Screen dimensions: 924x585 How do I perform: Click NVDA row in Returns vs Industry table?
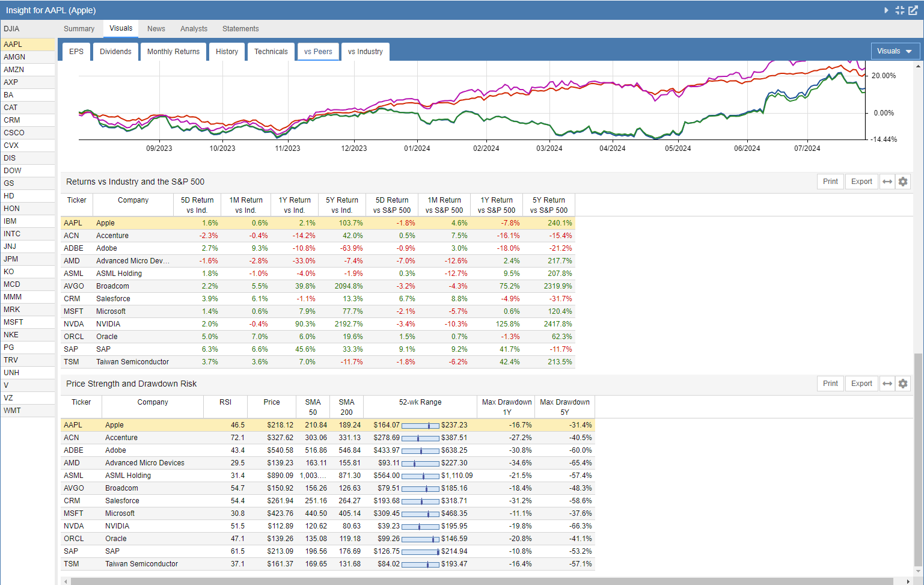[x=318, y=324]
